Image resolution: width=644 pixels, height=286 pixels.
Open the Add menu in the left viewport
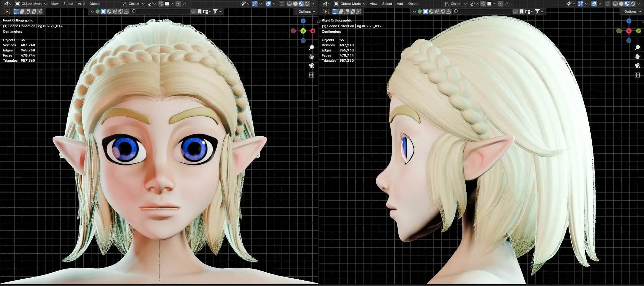point(81,4)
